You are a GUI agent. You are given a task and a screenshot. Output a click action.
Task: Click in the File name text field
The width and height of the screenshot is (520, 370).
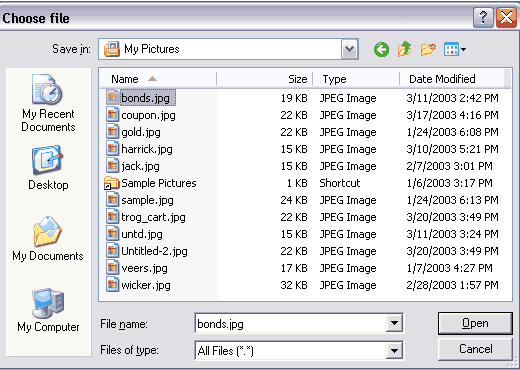pyautogui.click(x=290, y=323)
